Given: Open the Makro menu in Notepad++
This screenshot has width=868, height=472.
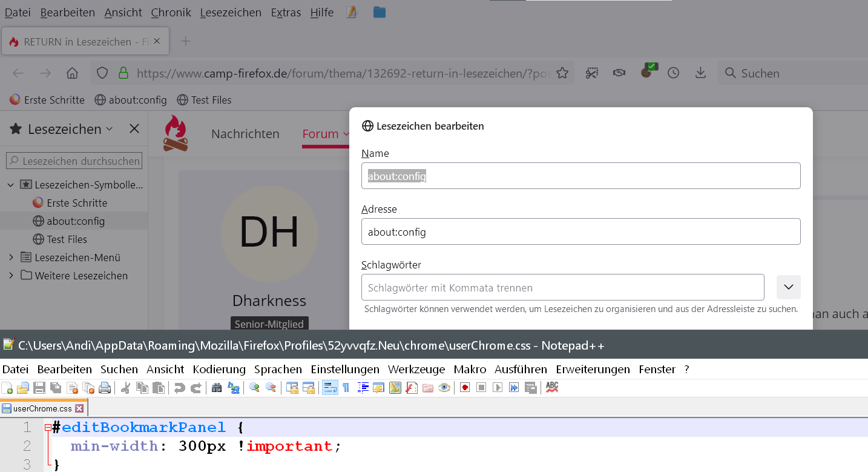Looking at the screenshot, I should coord(470,369).
